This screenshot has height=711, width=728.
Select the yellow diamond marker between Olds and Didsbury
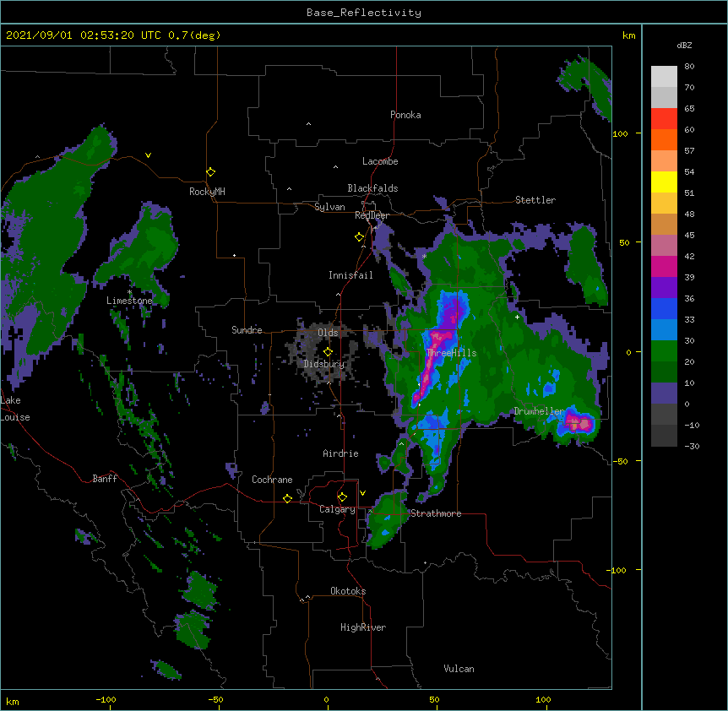pos(328,351)
